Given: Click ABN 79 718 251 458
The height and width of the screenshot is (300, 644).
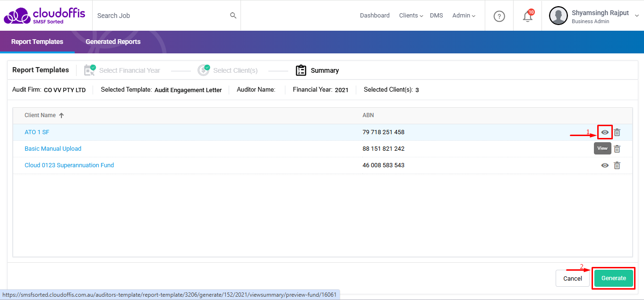Looking at the screenshot, I should [x=383, y=132].
